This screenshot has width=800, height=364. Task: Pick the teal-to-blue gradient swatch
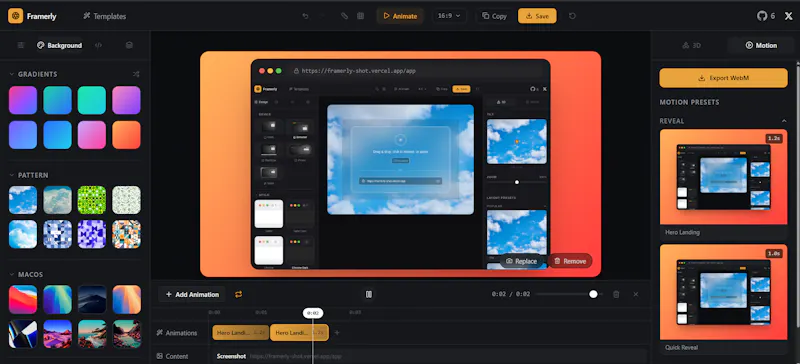pyautogui.click(x=58, y=100)
